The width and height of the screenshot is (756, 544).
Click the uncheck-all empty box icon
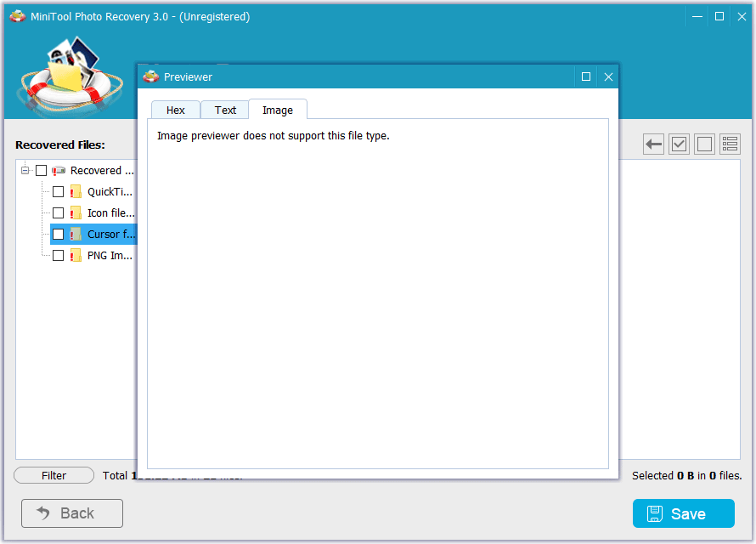tap(704, 144)
